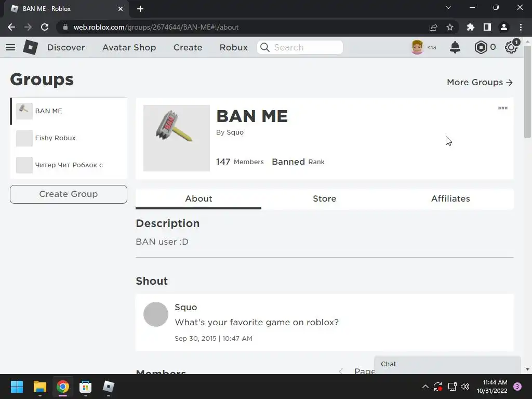The height and width of the screenshot is (399, 532).
Task: Open Avatar Shop in the navigation bar
Action: 129,47
